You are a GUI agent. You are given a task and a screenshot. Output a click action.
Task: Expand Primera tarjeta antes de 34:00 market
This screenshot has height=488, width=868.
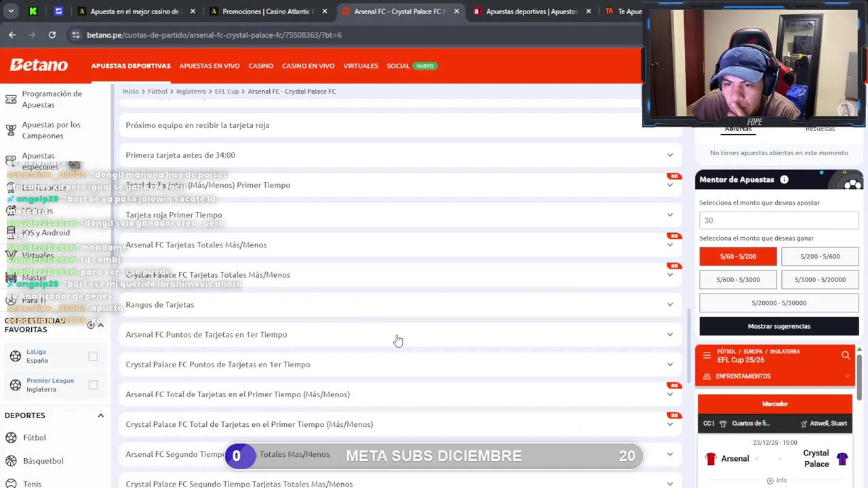coord(401,155)
